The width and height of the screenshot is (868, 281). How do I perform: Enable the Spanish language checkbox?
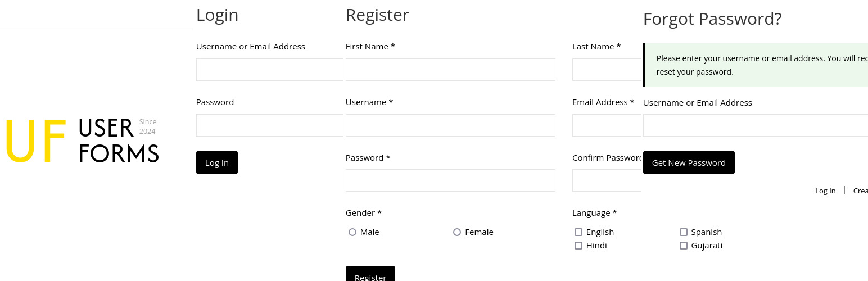click(684, 232)
